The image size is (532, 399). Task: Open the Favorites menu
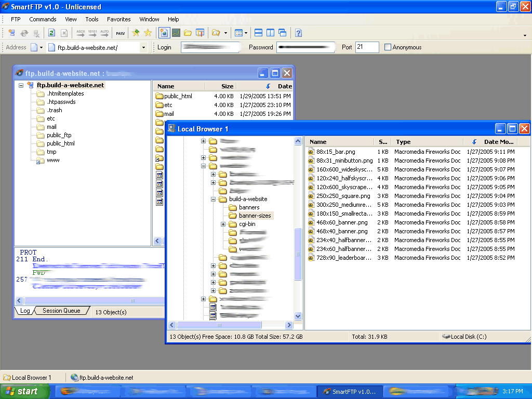tap(119, 19)
